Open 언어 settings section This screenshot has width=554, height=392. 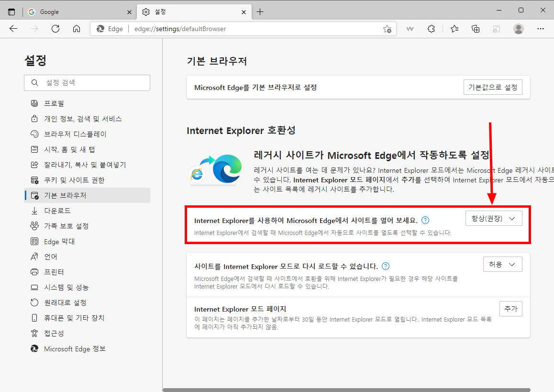pos(87,257)
